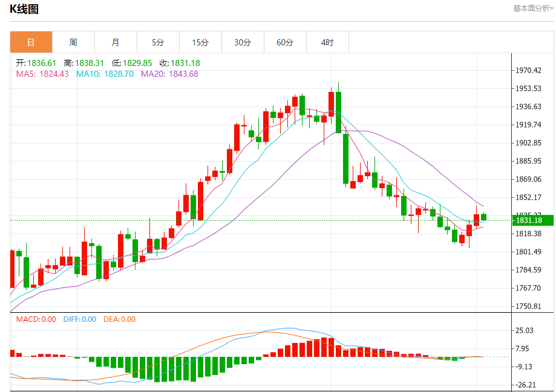Click the 1750.81 price axis label
This screenshot has height=392, width=556.
click(528, 306)
